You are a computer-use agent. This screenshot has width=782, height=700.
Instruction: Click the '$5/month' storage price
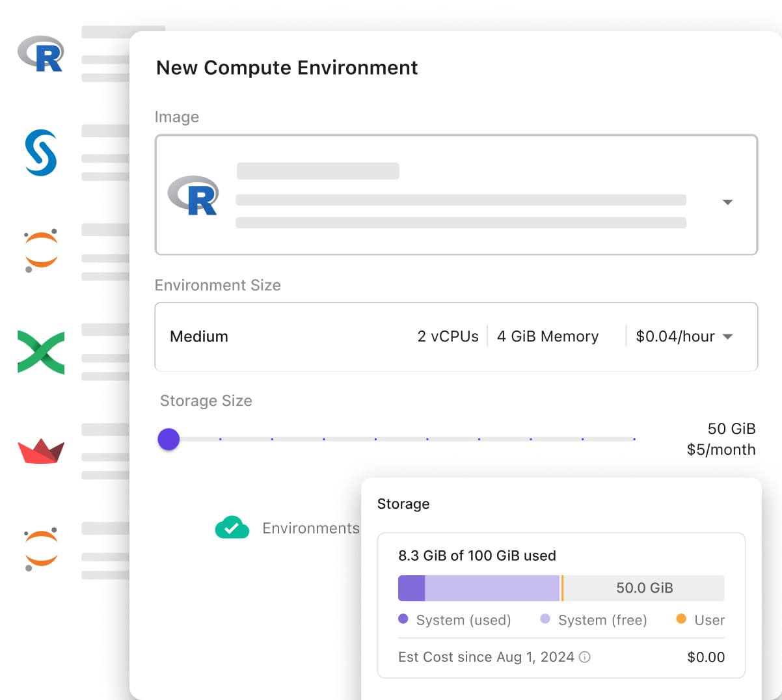point(721,450)
